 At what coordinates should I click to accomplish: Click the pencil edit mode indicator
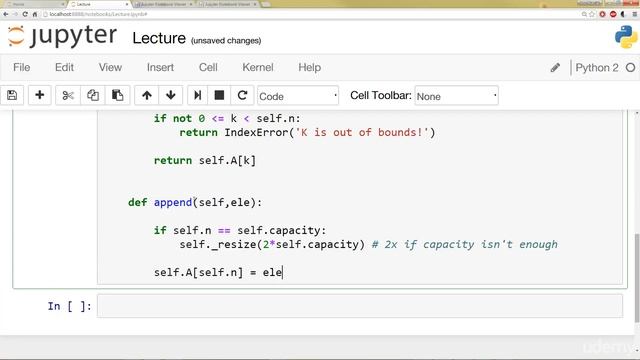click(555, 68)
